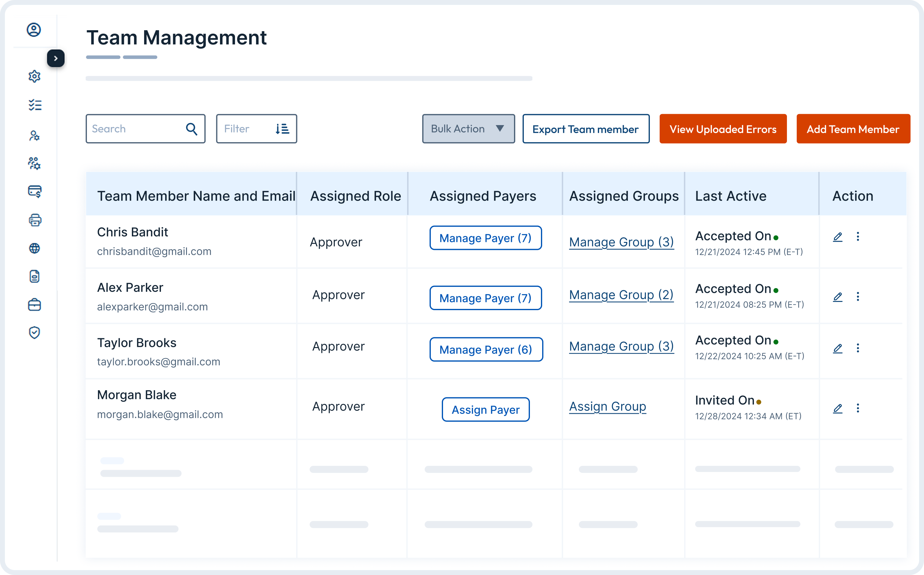Open the payment card icon in sidebar
The height and width of the screenshot is (575, 924).
tap(35, 192)
